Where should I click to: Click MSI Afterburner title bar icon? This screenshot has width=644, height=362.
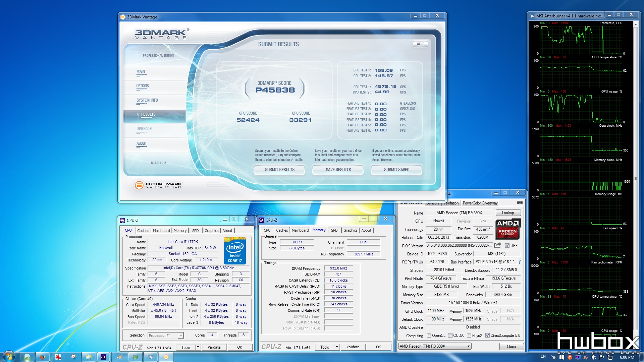coord(532,16)
